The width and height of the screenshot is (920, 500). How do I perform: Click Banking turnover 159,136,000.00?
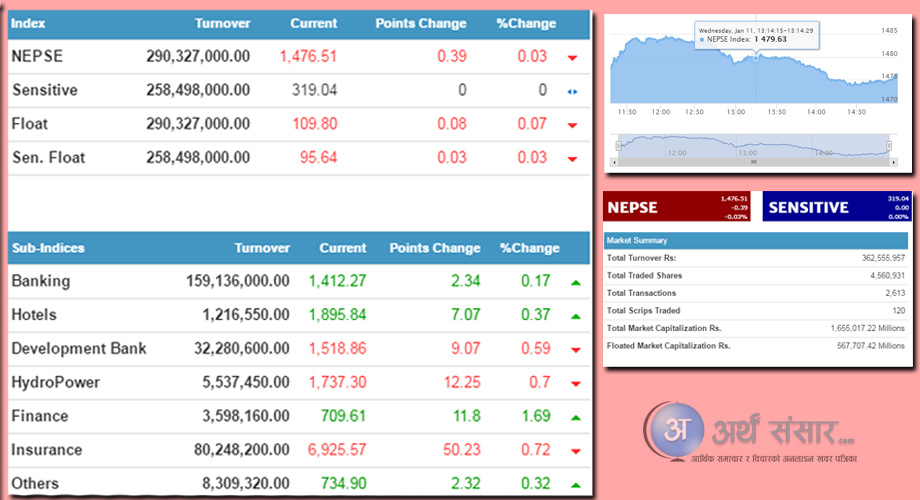pyautogui.click(x=238, y=281)
